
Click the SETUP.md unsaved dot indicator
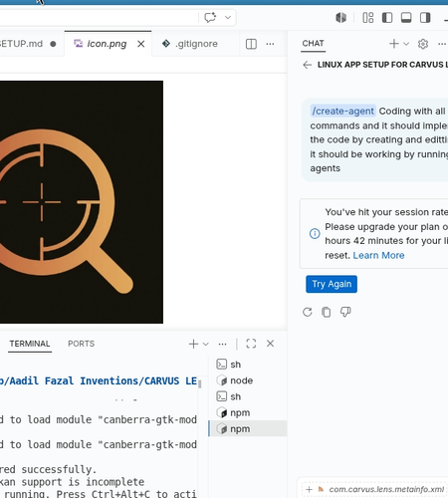53,44
